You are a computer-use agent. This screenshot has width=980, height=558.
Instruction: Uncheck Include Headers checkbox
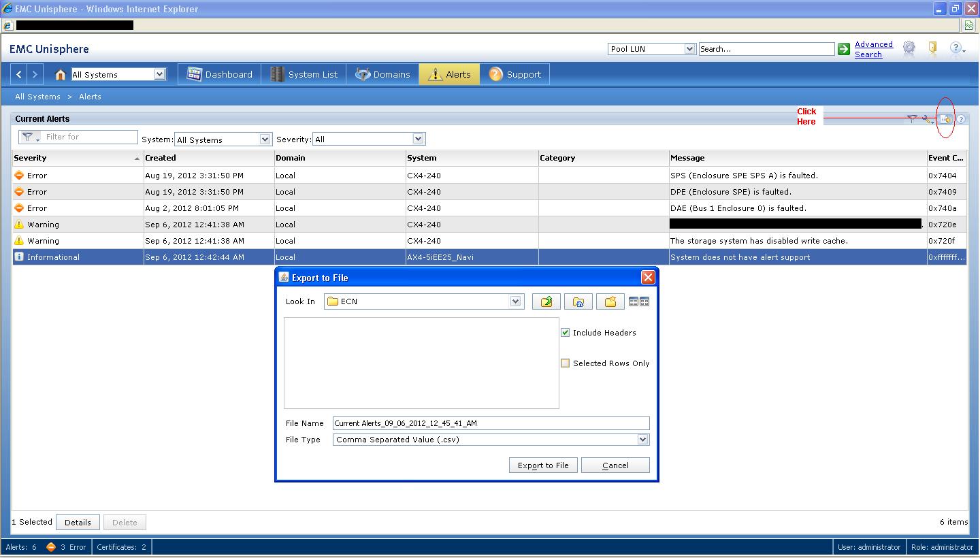(x=565, y=333)
